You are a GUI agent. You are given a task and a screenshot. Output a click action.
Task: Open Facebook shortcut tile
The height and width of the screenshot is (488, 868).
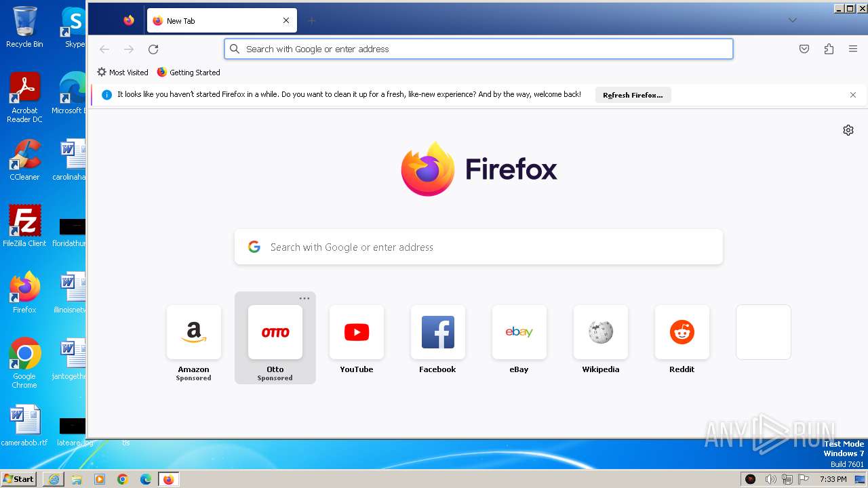(438, 338)
